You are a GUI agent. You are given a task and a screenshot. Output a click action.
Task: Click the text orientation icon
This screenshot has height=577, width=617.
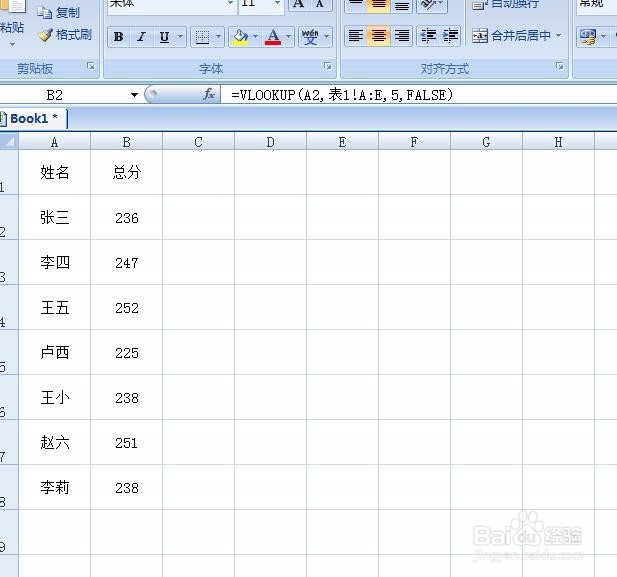[x=428, y=5]
